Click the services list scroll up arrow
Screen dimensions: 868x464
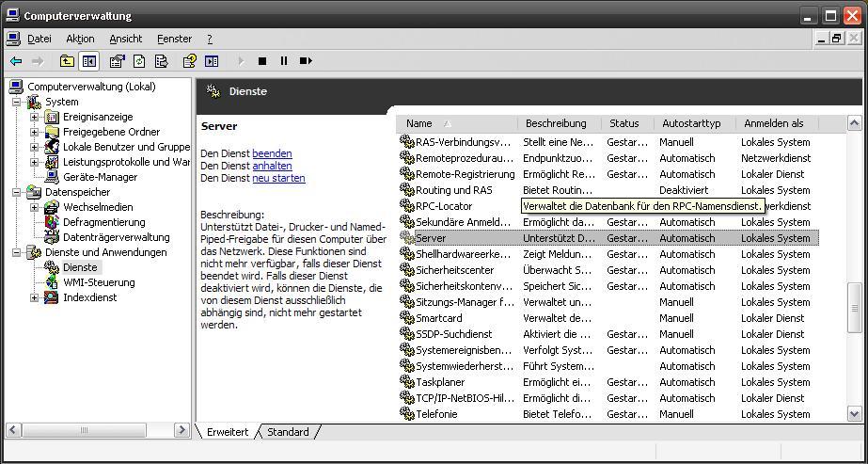tap(855, 123)
